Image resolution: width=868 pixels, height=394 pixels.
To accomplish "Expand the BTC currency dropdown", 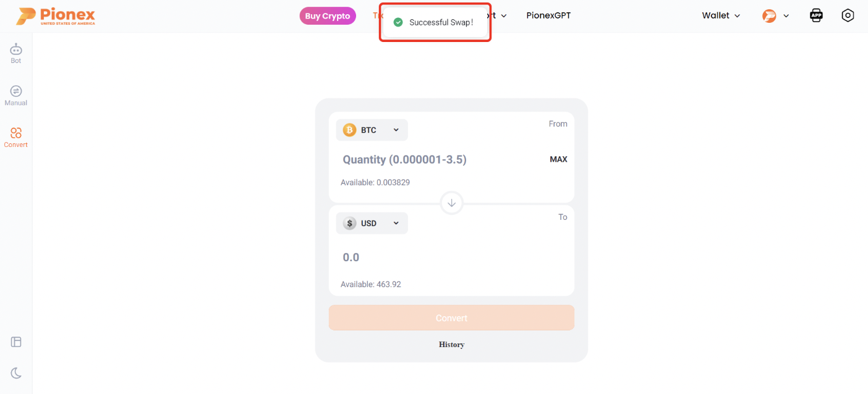I will 372,130.
